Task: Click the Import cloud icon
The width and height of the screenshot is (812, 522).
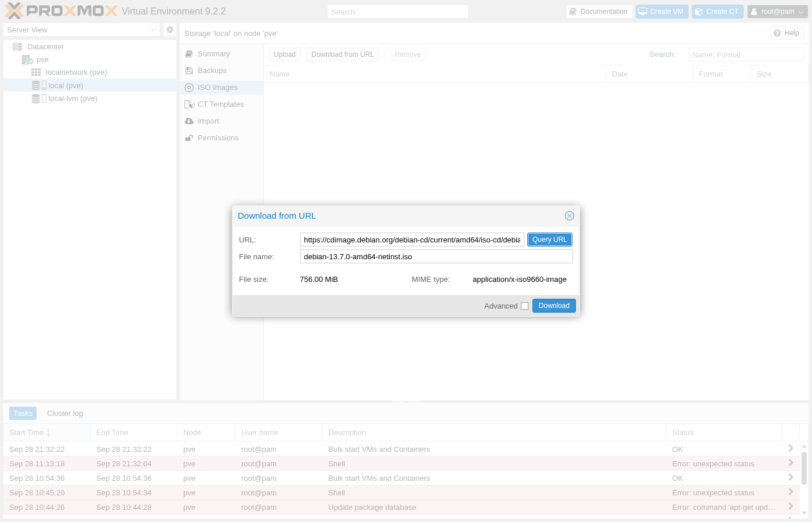Action: pos(189,121)
